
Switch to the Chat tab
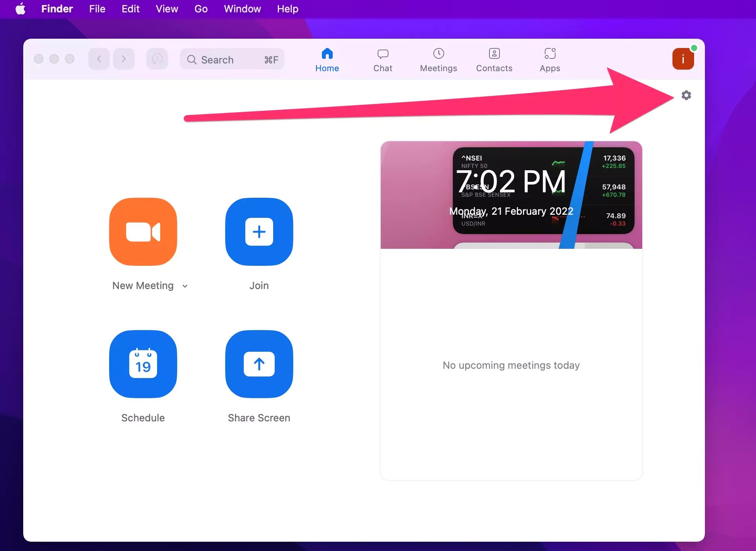(x=383, y=59)
